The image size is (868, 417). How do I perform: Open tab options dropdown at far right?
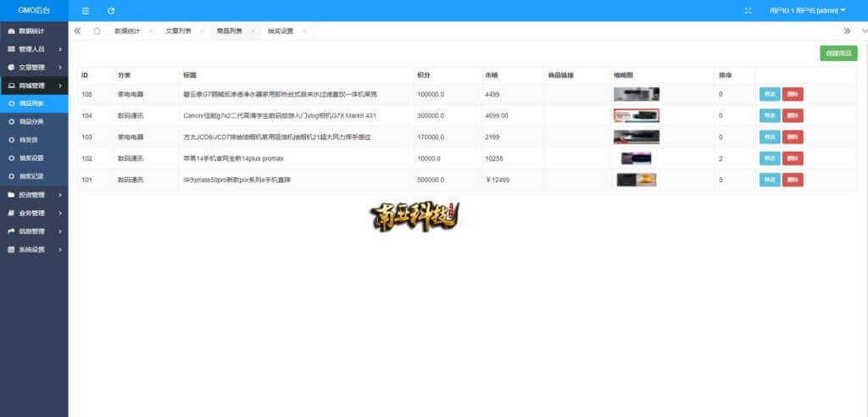862,31
